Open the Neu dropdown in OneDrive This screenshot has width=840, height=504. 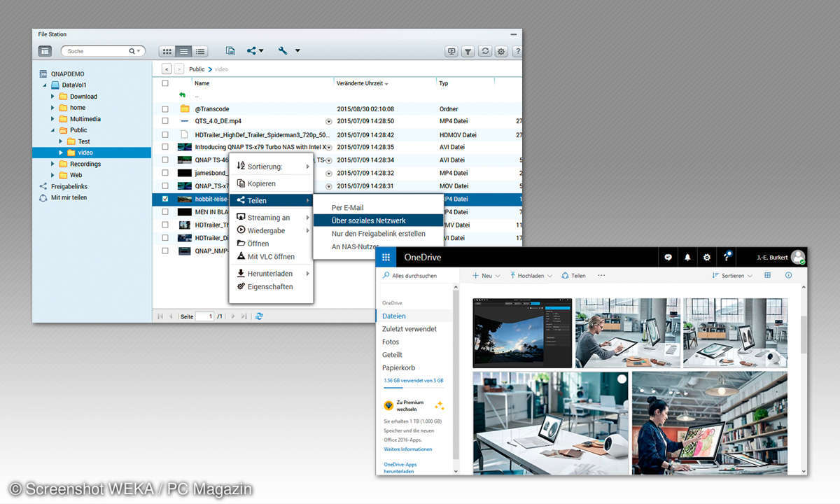(x=486, y=276)
